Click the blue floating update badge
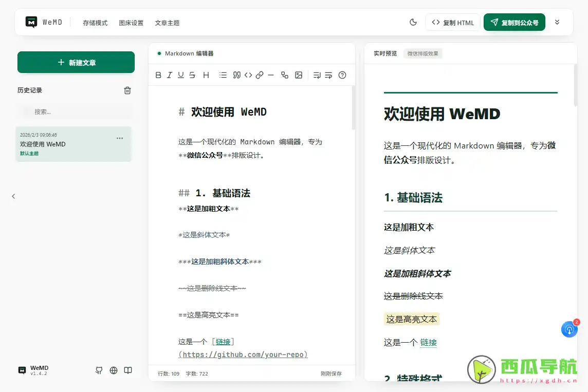This screenshot has width=588, height=392. coord(569,329)
